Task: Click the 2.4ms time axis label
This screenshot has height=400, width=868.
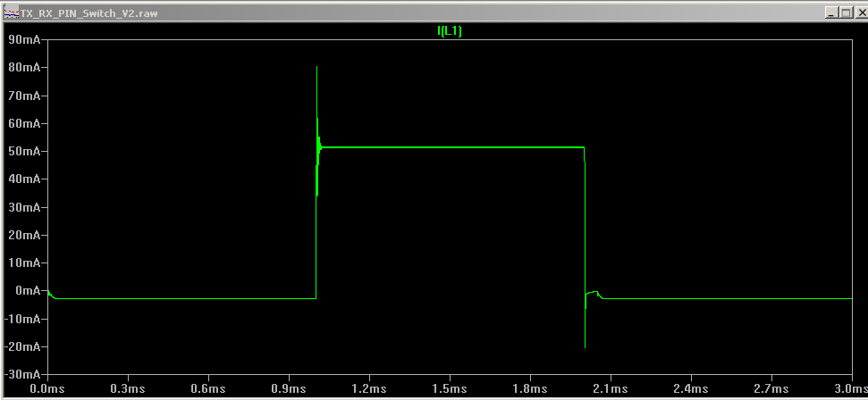Action: (x=691, y=389)
